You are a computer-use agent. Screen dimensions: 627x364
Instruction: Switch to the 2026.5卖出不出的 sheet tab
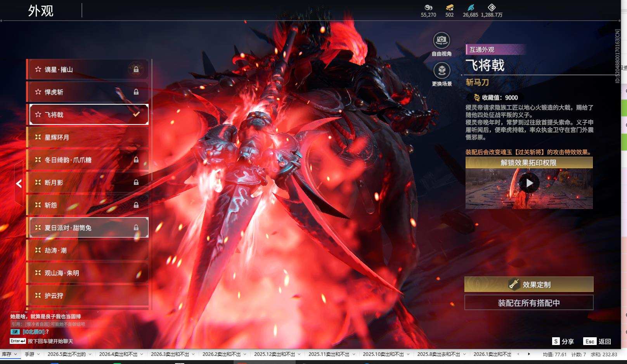[x=67, y=354]
